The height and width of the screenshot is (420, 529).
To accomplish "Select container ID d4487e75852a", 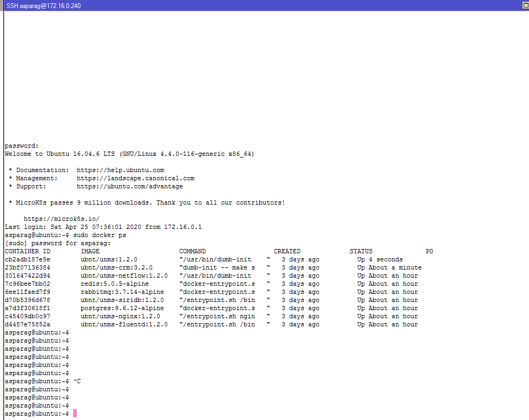I will coord(28,324).
